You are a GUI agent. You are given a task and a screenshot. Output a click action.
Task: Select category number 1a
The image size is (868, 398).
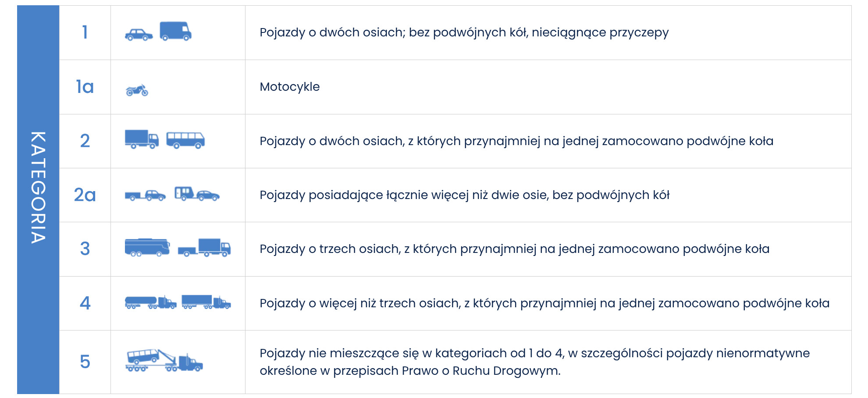pos(85,87)
